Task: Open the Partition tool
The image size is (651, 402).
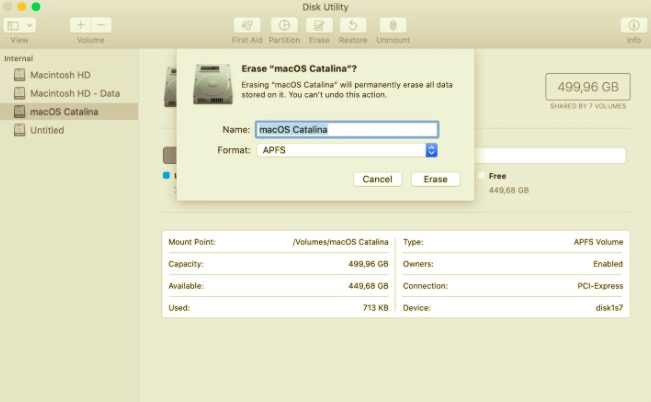Action: [284, 25]
